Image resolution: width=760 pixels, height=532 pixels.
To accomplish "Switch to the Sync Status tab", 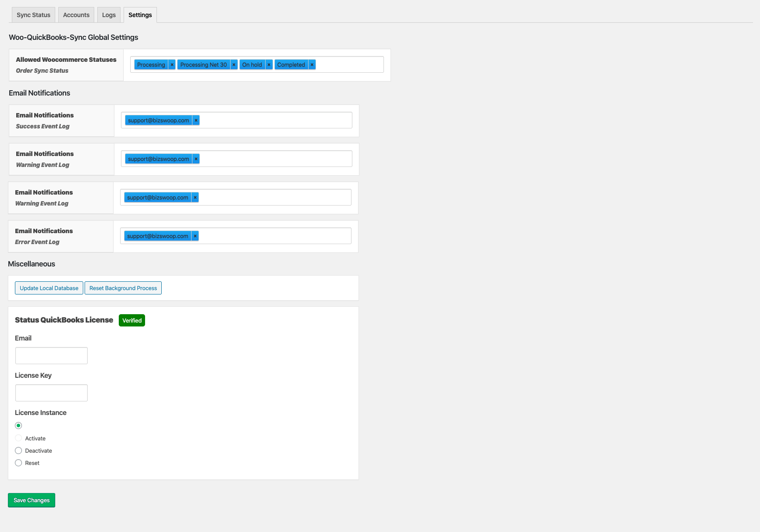I will click(33, 15).
